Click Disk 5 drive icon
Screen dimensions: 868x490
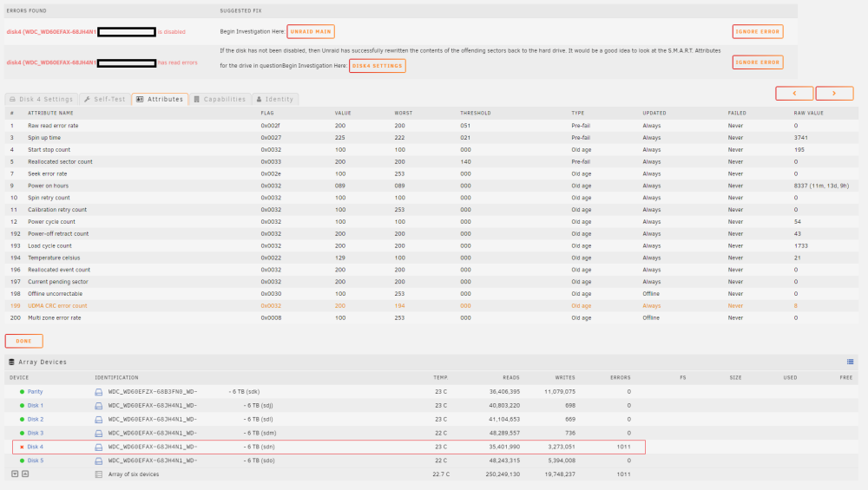99,461
